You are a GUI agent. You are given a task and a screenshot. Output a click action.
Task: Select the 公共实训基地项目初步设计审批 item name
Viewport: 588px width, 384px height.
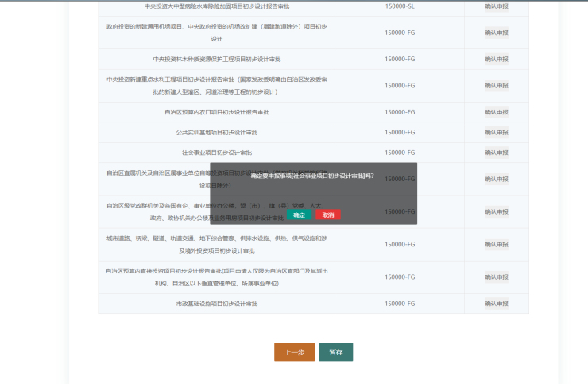[216, 132]
